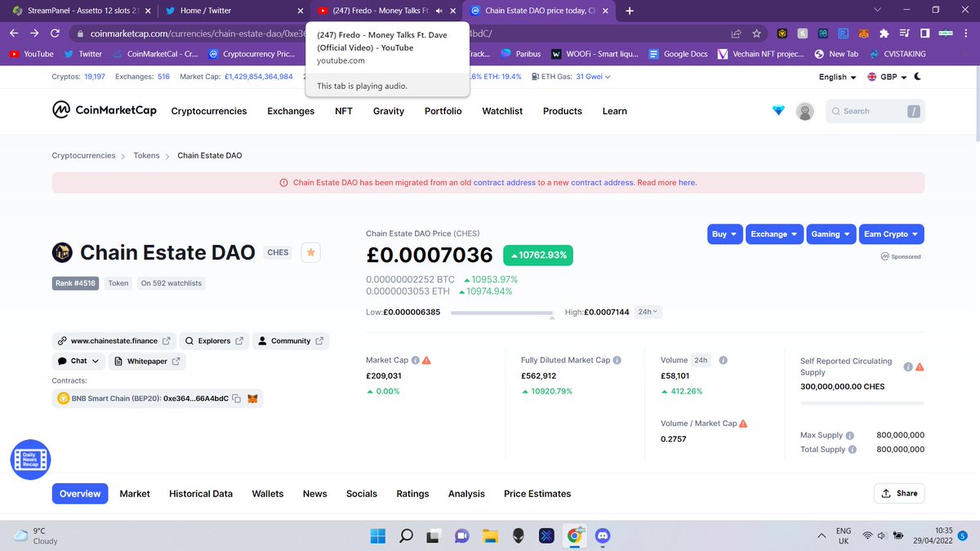
Task: Click the Share button
Action: 900,493
